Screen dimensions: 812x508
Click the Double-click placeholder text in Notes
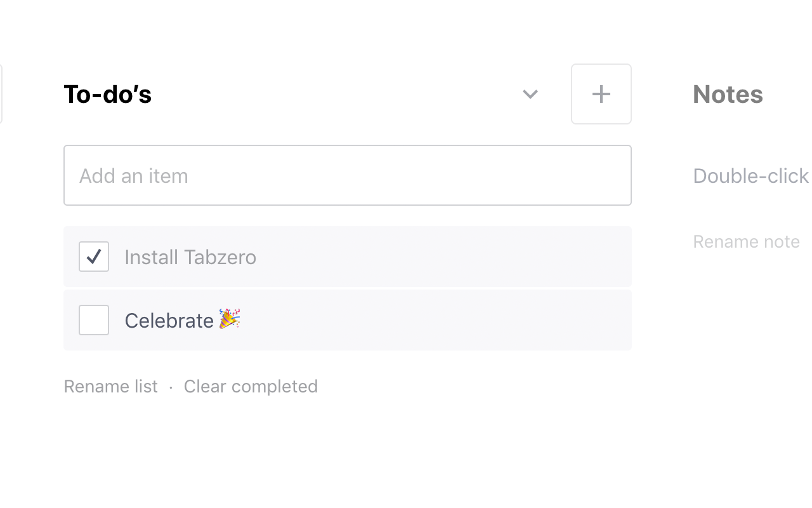750,175
